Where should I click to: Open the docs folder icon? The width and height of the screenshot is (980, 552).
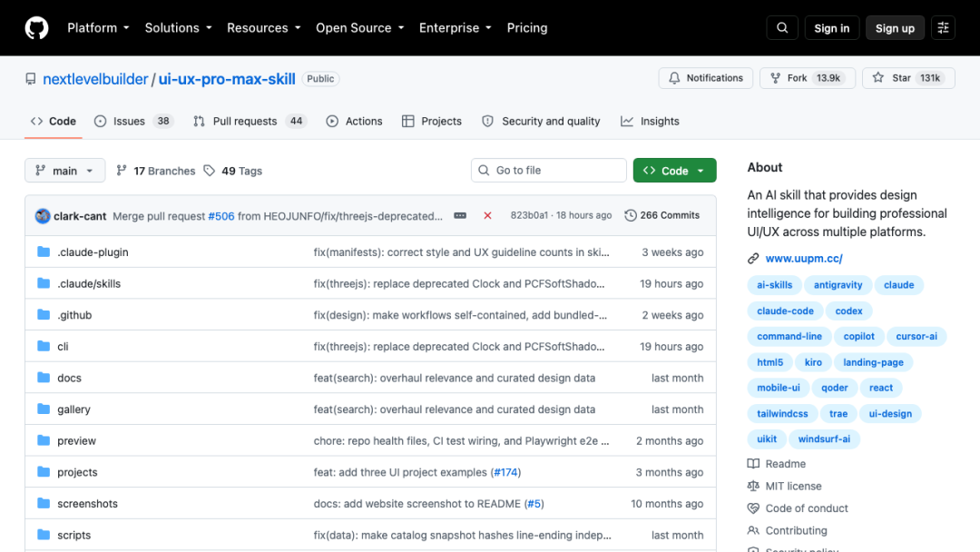coord(44,378)
